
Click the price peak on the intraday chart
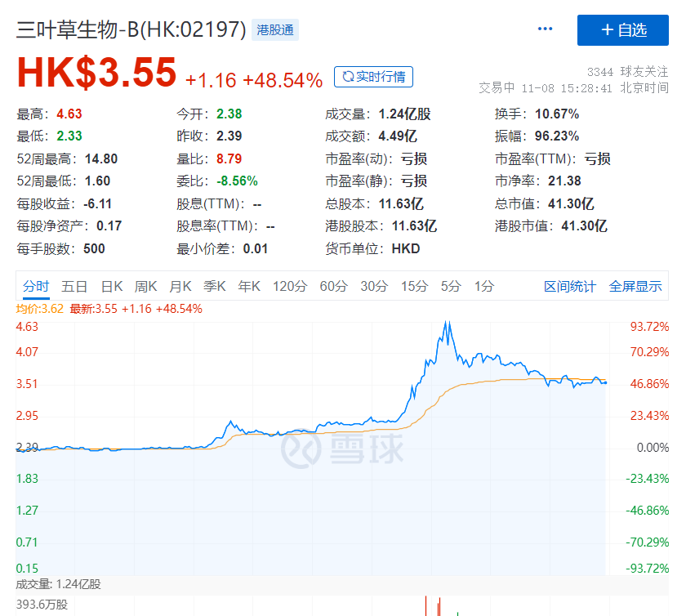447,323
